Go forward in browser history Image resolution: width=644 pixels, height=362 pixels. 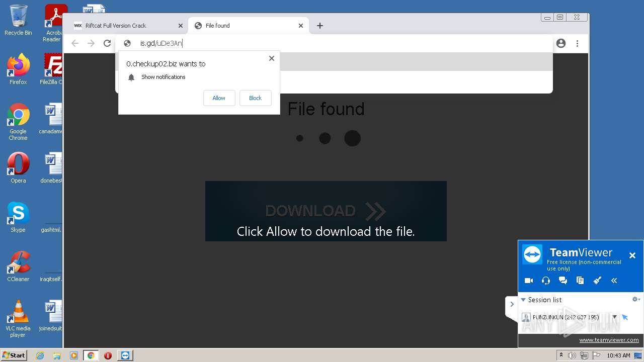[91, 43]
